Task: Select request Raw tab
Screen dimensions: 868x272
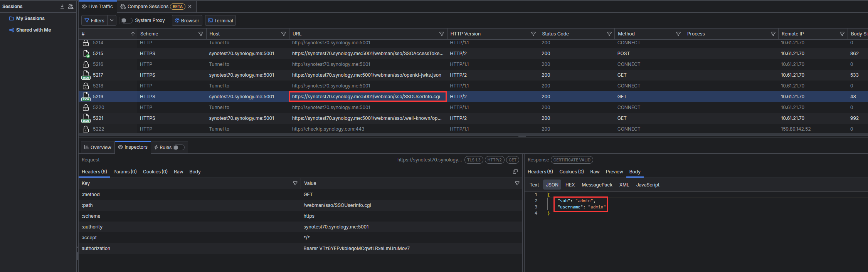Action: (178, 172)
